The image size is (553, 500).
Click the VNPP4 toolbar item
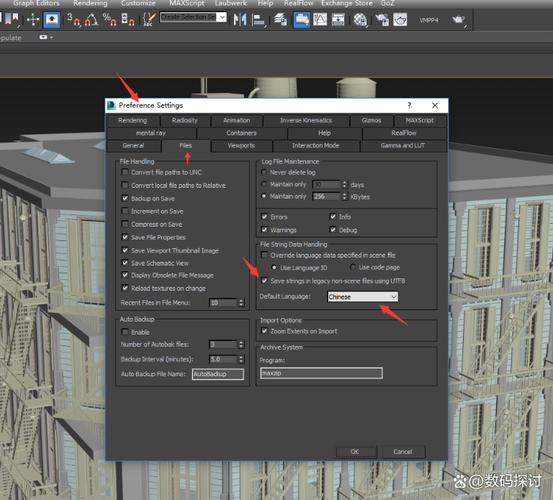pyautogui.click(x=429, y=20)
